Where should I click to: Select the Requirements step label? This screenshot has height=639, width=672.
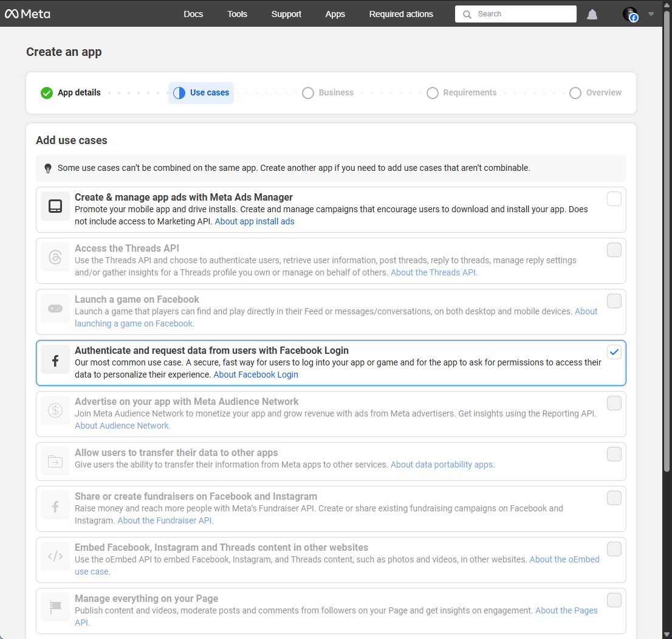(x=470, y=92)
